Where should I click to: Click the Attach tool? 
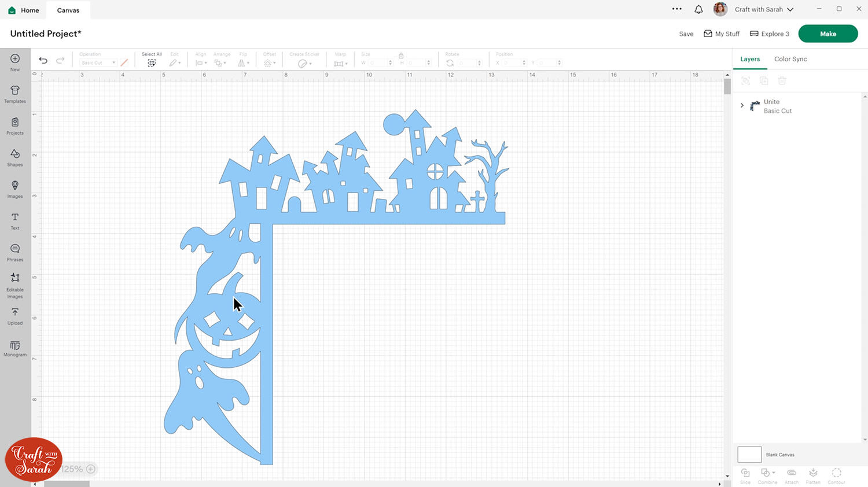pos(792,475)
